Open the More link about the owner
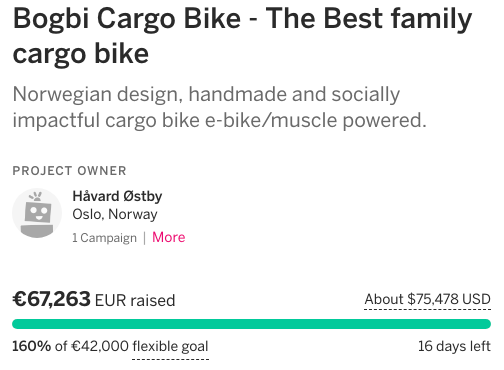This screenshot has height=370, width=504. [169, 237]
